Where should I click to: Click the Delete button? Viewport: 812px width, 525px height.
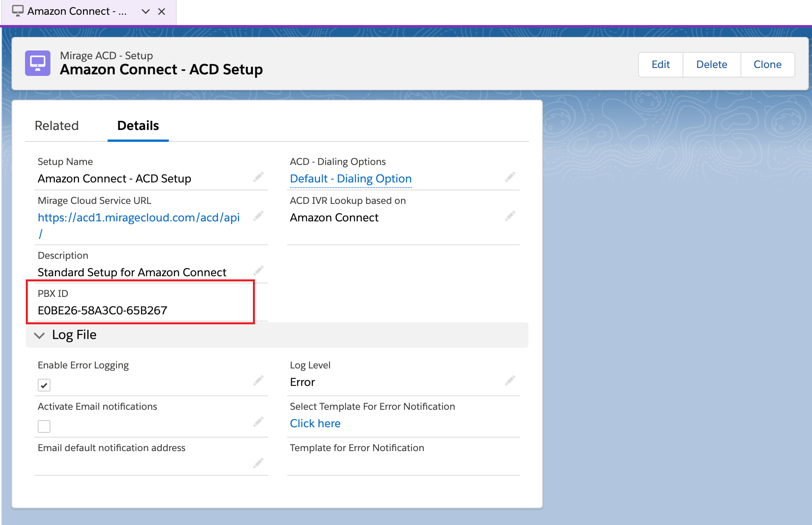[712, 64]
